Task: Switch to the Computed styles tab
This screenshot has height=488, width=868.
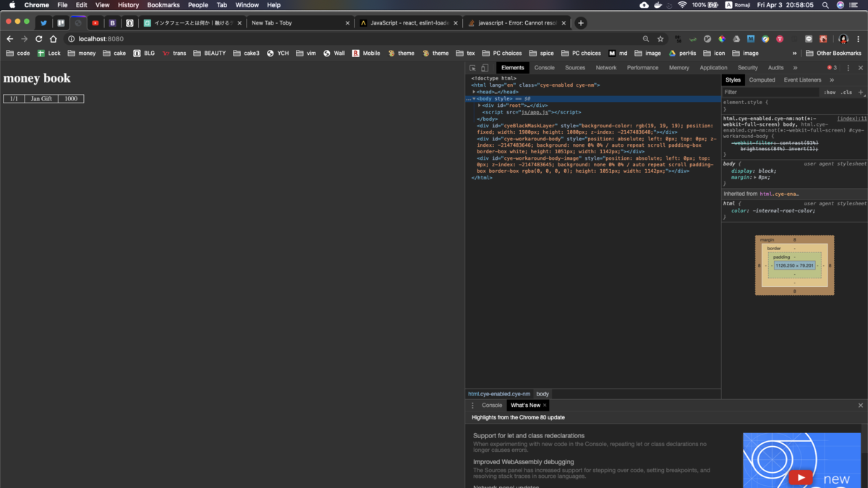Action: click(x=762, y=80)
